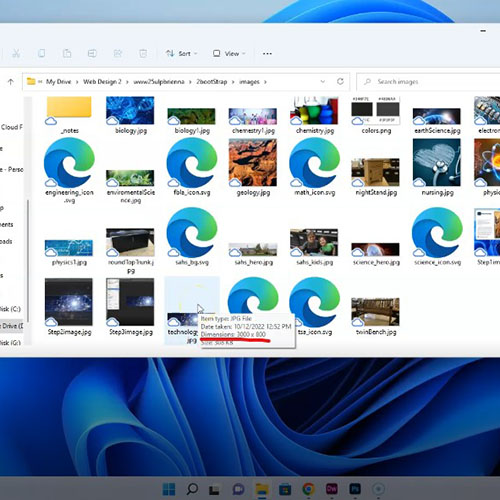500x500 pixels.
Task: Select the engineering_icon.svg file
Action: pyautogui.click(x=69, y=170)
